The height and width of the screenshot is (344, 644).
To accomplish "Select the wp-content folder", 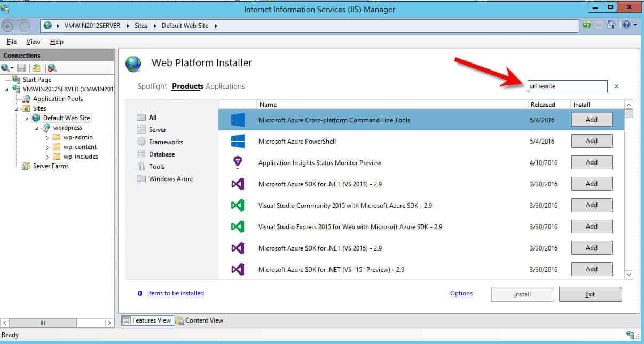I will pyautogui.click(x=80, y=147).
